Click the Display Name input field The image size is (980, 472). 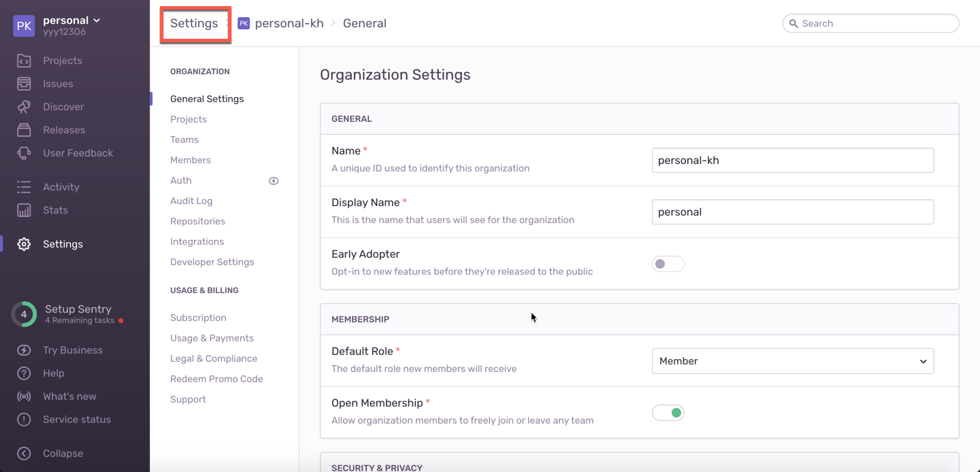(x=792, y=212)
